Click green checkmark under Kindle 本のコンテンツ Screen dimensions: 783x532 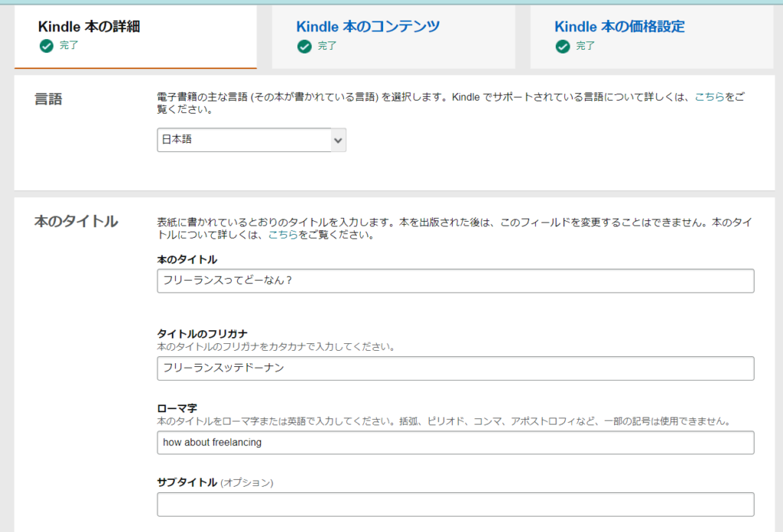pyautogui.click(x=304, y=47)
